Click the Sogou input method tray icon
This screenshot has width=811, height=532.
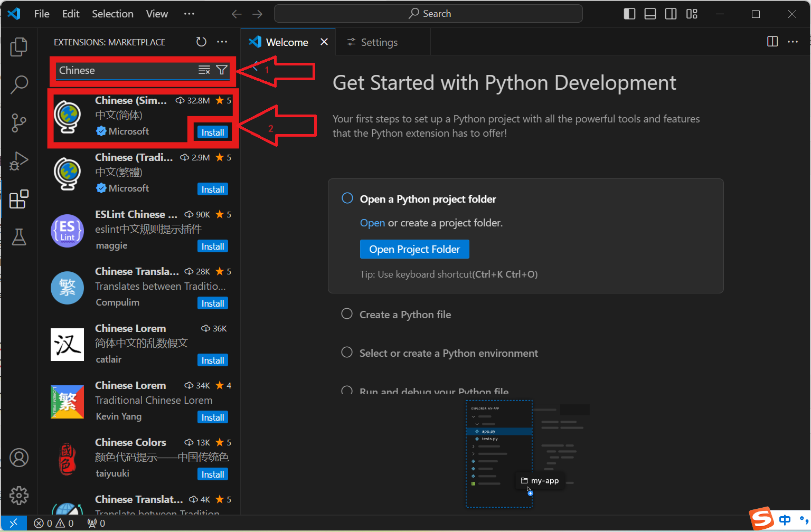(762, 519)
